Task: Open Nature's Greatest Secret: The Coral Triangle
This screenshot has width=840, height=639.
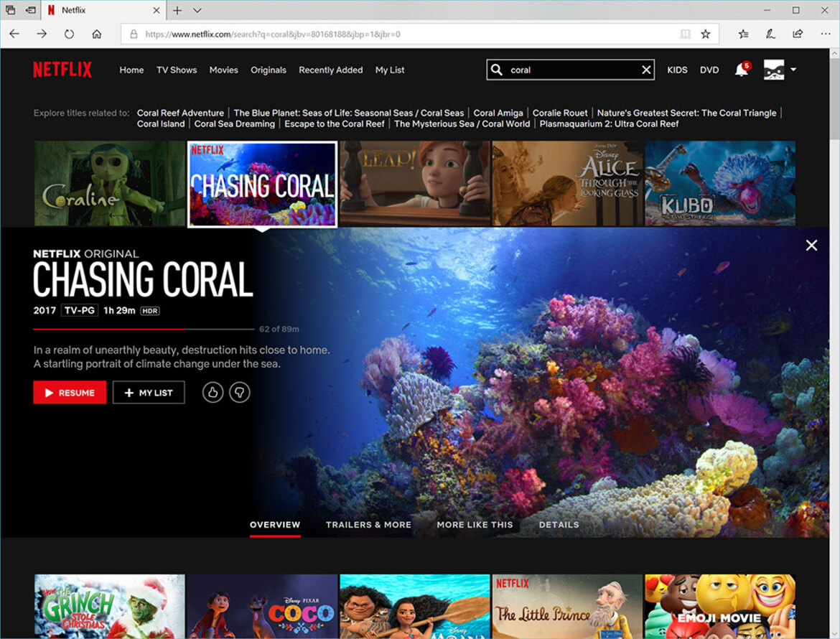Action: [687, 113]
